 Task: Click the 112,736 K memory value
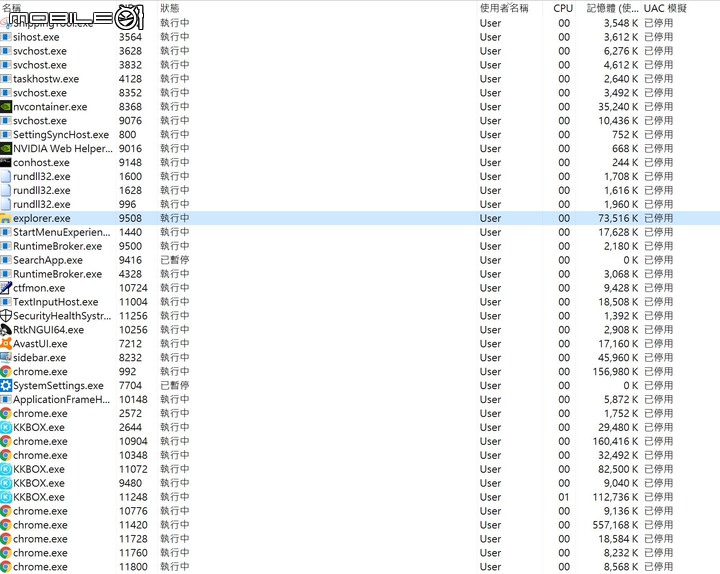coord(615,497)
